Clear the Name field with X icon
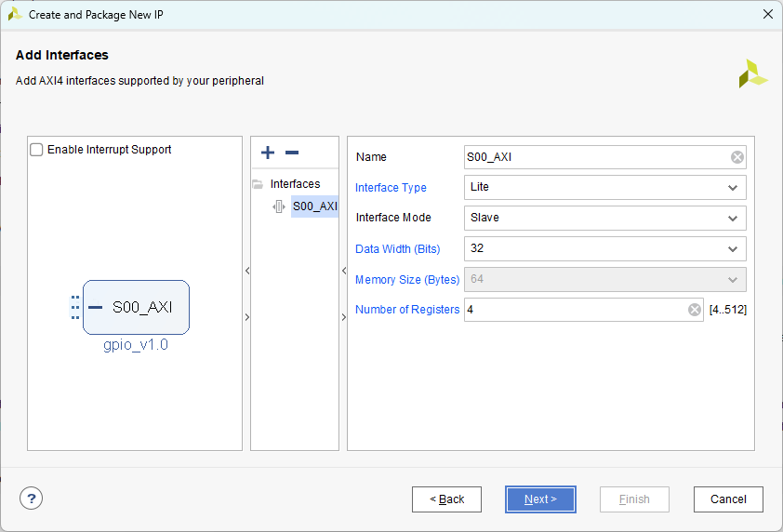Image resolution: width=783 pixels, height=532 pixels. point(737,157)
